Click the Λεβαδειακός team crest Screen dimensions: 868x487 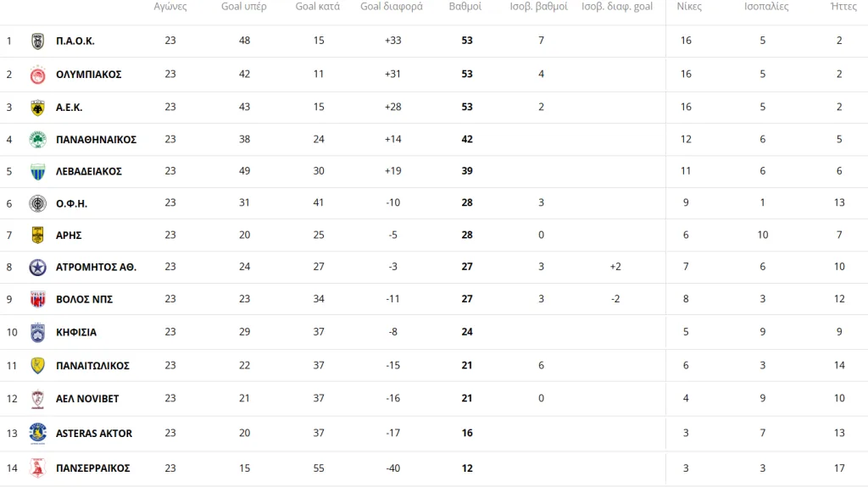37,171
